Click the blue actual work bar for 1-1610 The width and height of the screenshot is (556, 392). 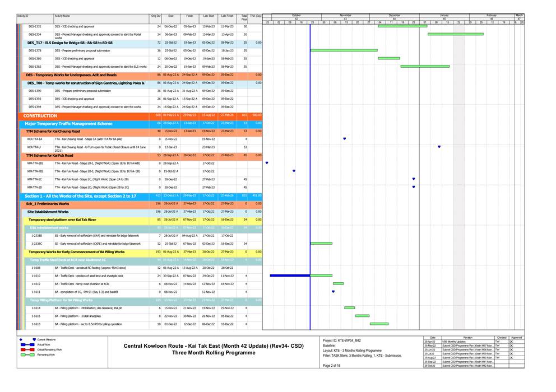(290, 276)
